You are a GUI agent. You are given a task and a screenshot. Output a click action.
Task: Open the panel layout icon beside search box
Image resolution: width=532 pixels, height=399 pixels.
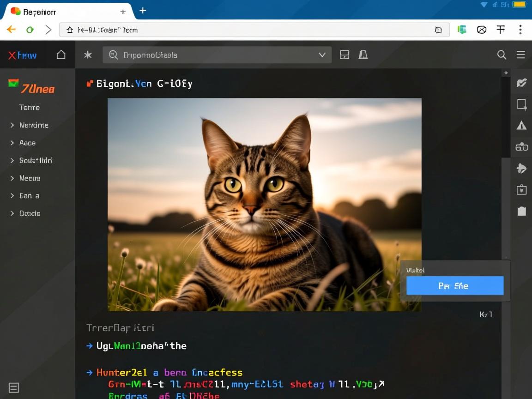345,55
